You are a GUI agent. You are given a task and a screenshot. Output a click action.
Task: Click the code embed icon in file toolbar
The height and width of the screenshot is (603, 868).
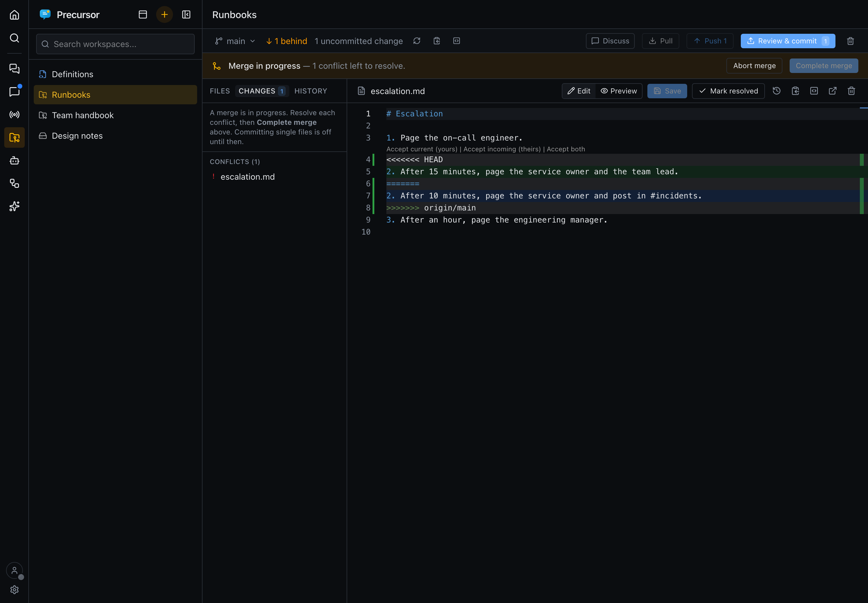click(x=814, y=91)
